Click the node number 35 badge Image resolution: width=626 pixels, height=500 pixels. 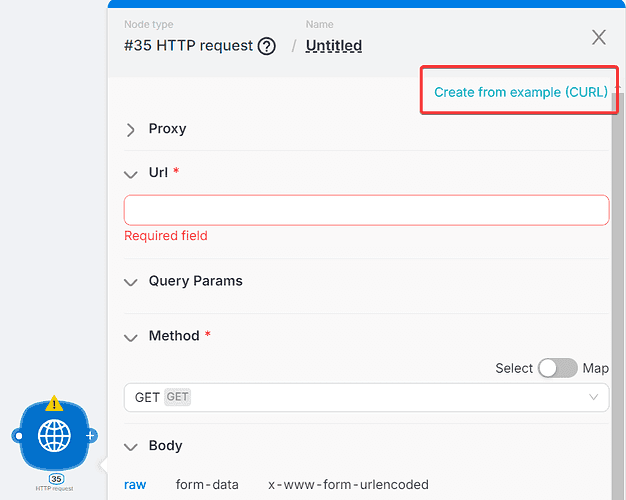[x=55, y=479]
